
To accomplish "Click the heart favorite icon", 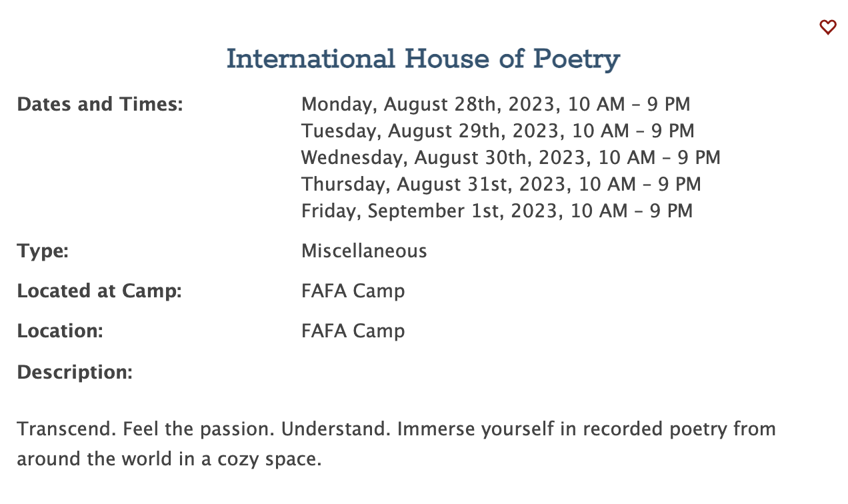I will pyautogui.click(x=827, y=27).
